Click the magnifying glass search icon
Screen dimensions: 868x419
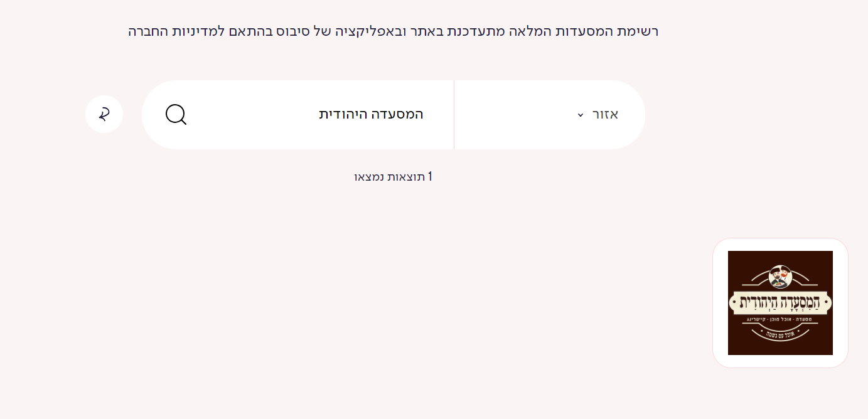[x=176, y=115]
